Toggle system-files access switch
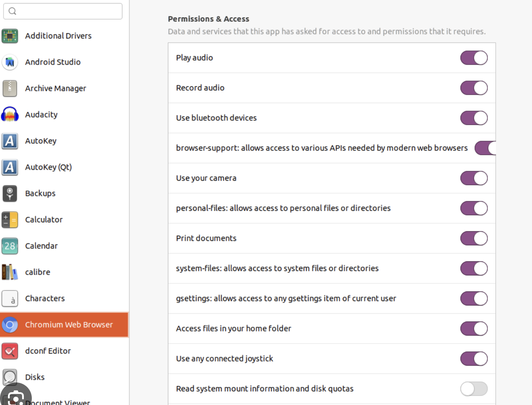 [474, 268]
